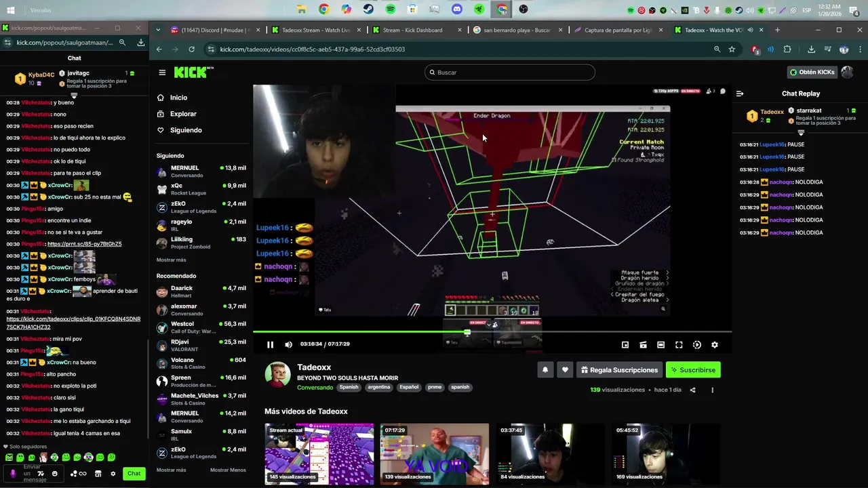Click prnt.sc link in popout chat
The image size is (868, 488).
click(x=85, y=244)
